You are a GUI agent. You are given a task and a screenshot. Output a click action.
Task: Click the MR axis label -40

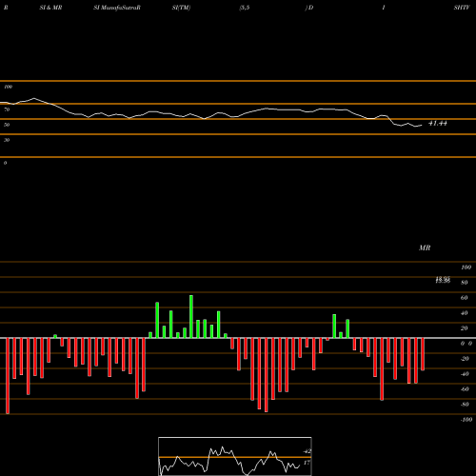click(x=465, y=374)
